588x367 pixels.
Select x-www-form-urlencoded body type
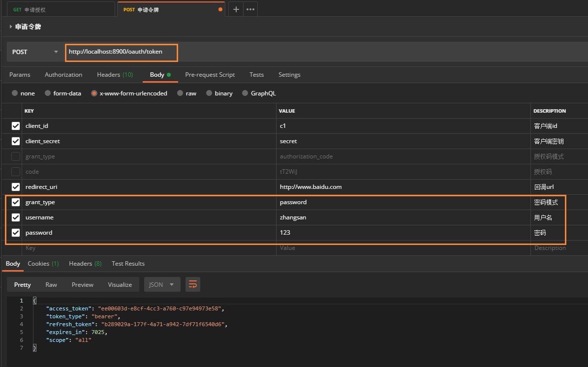[129, 93]
